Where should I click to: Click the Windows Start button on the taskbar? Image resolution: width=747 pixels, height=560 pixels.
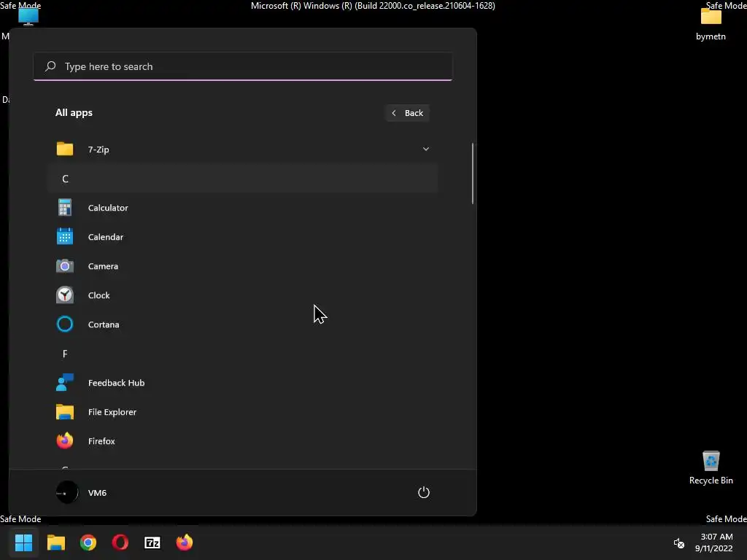click(x=23, y=542)
